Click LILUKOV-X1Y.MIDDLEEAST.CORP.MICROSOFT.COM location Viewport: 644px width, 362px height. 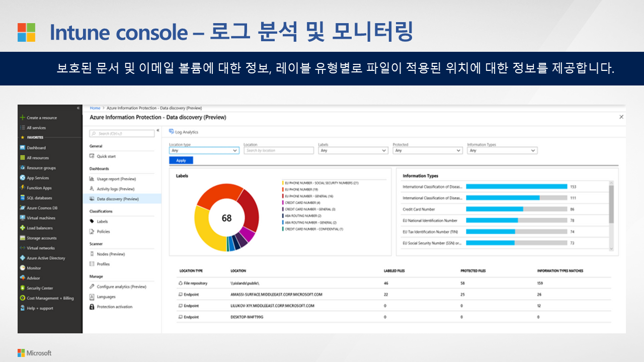(x=272, y=306)
